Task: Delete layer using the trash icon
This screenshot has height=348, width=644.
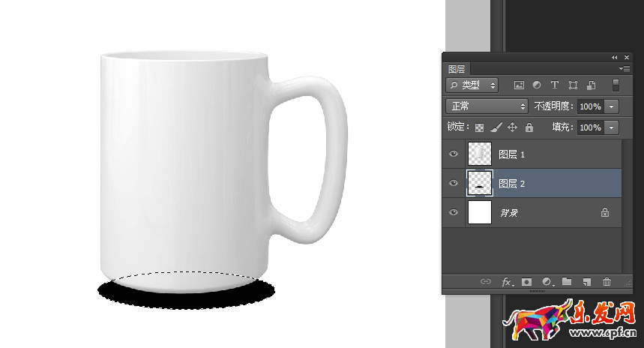Action: 607,282
